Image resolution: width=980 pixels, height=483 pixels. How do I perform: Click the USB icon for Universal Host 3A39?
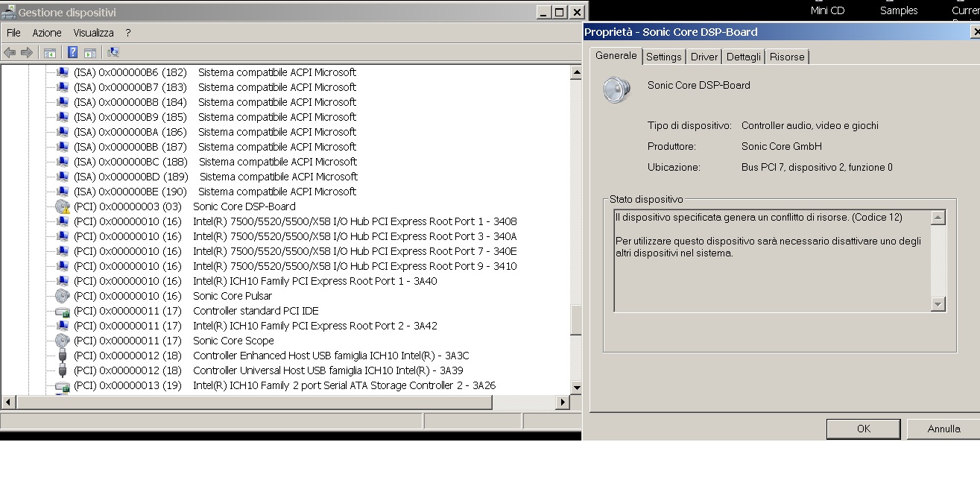coord(63,370)
